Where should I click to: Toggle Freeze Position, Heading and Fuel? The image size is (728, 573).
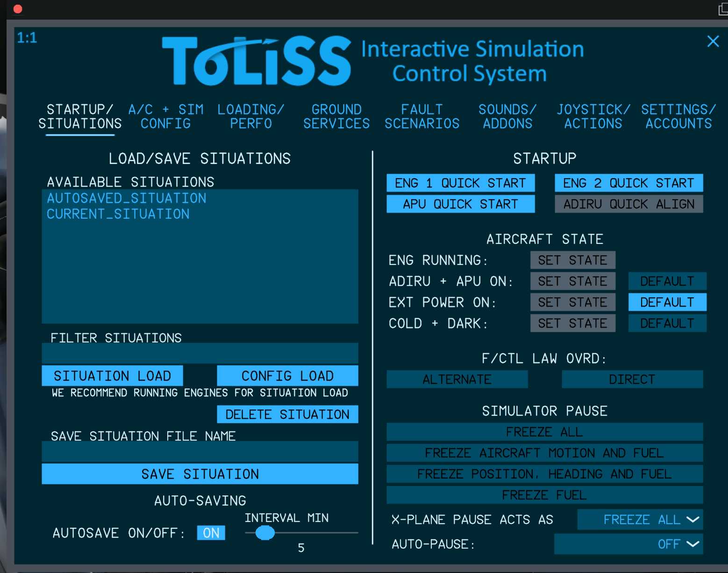click(x=545, y=474)
